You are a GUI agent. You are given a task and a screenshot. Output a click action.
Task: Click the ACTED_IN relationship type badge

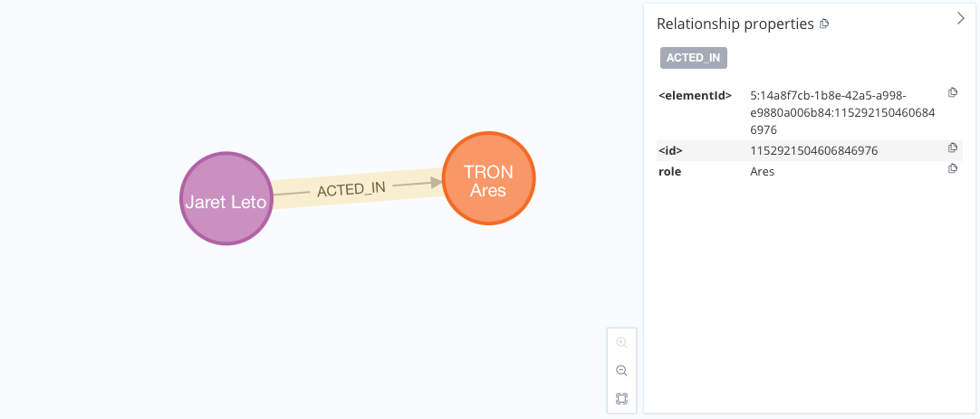tap(694, 58)
